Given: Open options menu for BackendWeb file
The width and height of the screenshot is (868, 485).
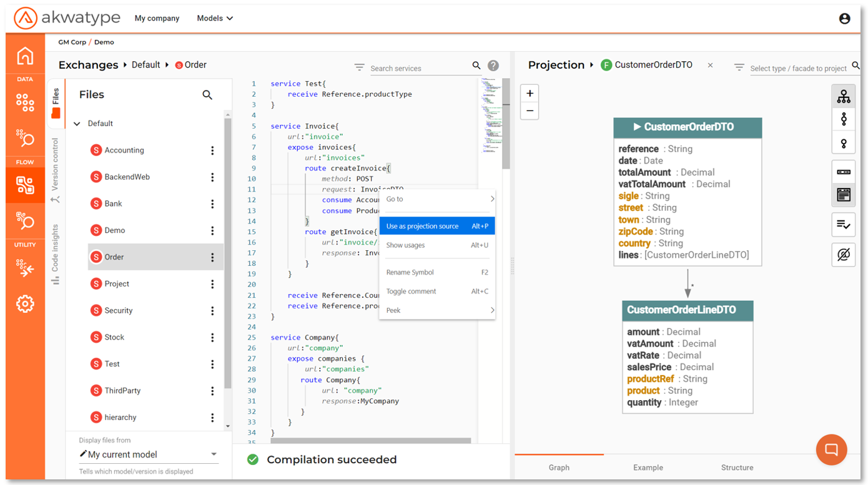Looking at the screenshot, I should 212,177.
